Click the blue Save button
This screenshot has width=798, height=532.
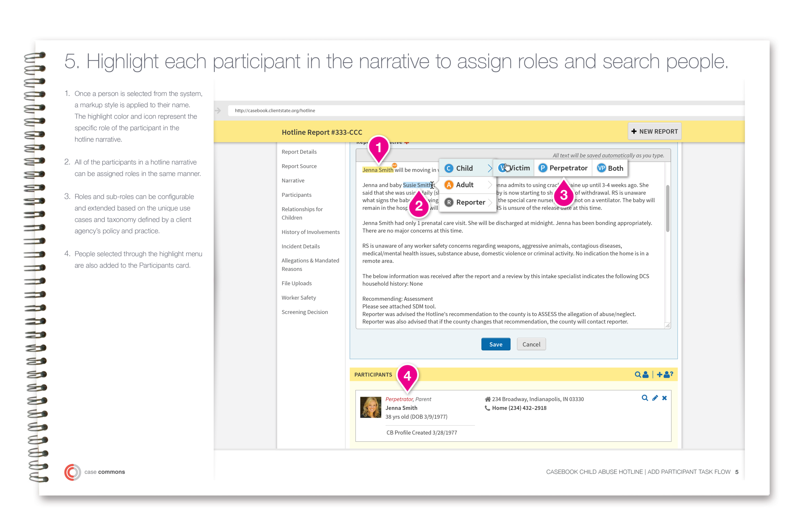[x=495, y=344]
